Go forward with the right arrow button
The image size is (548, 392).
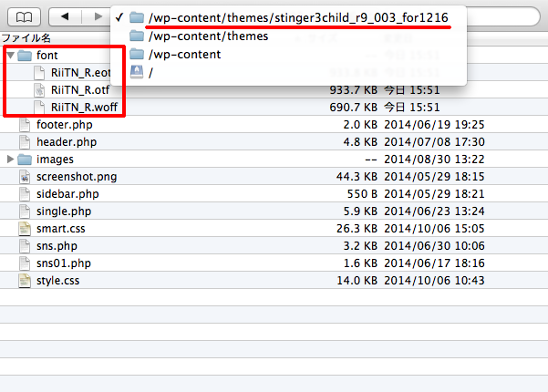98,16
